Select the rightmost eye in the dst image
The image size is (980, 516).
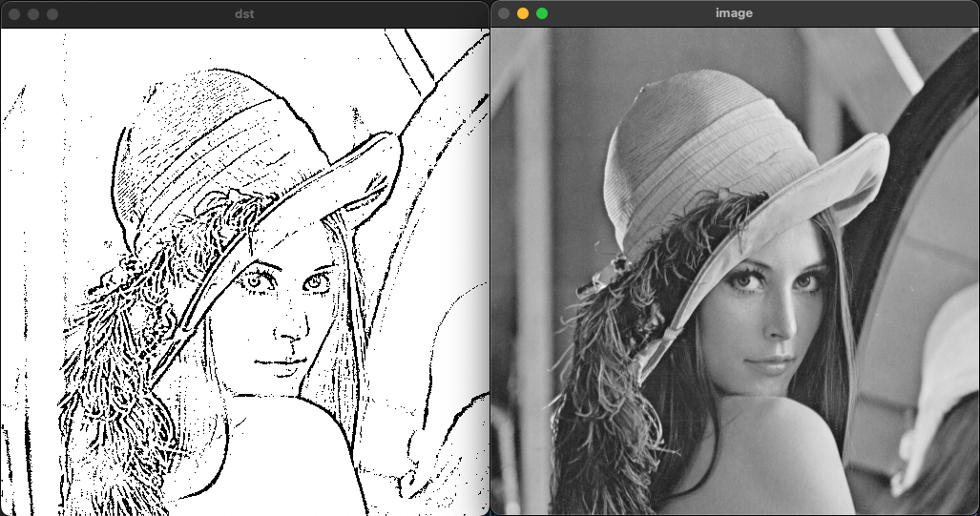pos(316,282)
